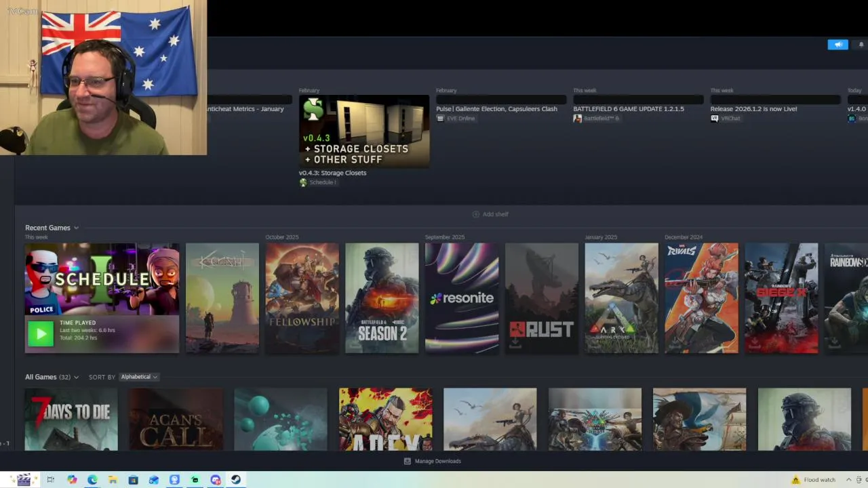
Task: Select the Rust game tile
Action: tap(542, 298)
